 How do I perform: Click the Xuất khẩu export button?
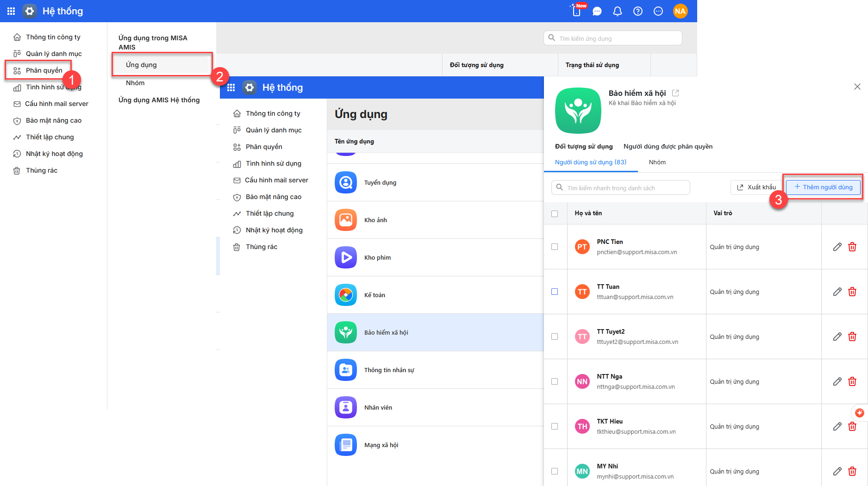[x=756, y=187]
